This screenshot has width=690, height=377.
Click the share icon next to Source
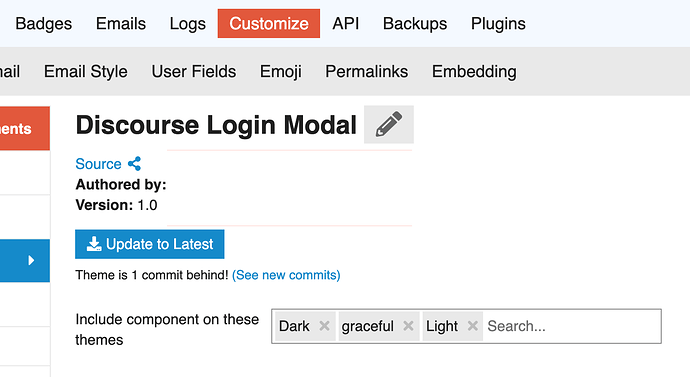pyautogui.click(x=134, y=164)
